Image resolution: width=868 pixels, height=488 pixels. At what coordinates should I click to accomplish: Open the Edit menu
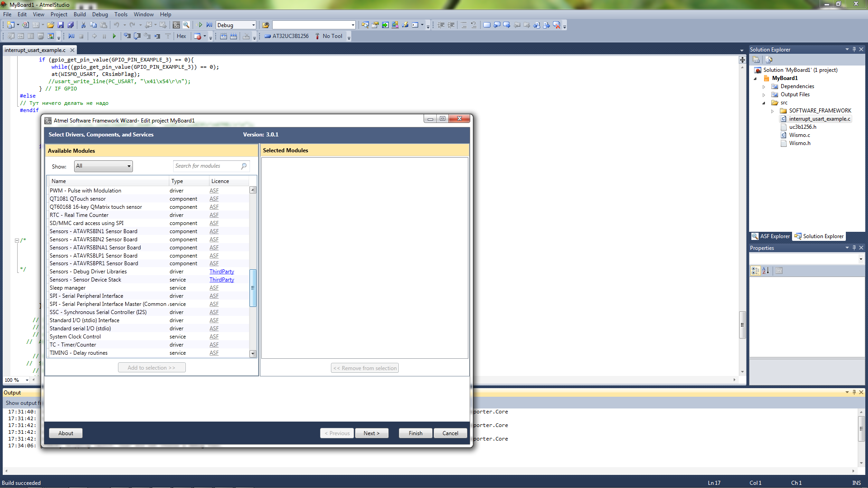click(21, 14)
